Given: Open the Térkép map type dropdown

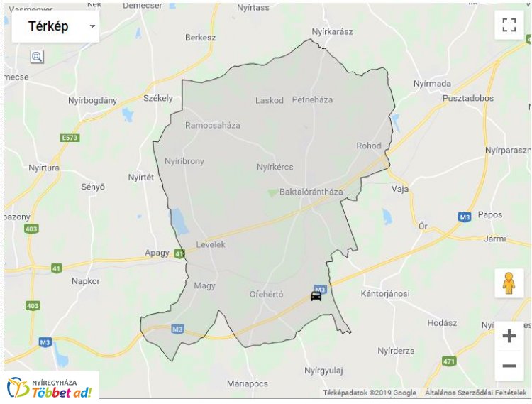Looking at the screenshot, I should pyautogui.click(x=55, y=26).
